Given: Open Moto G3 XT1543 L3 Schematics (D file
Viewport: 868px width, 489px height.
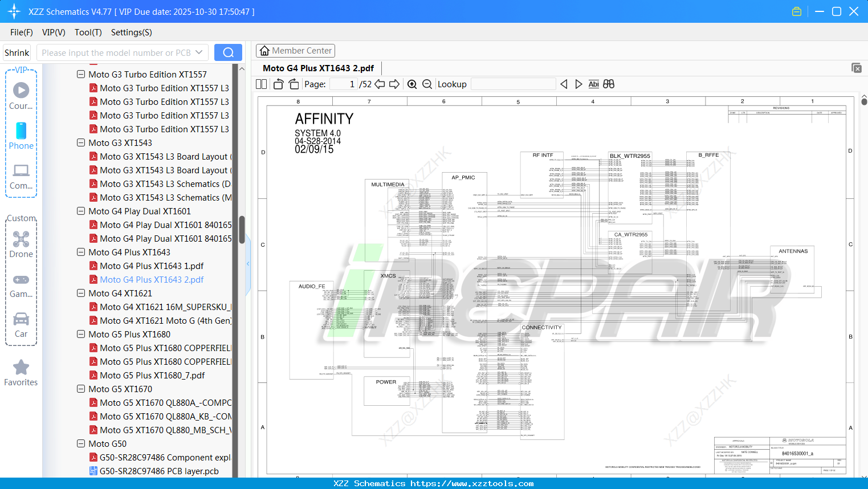Looking at the screenshot, I should [160, 184].
